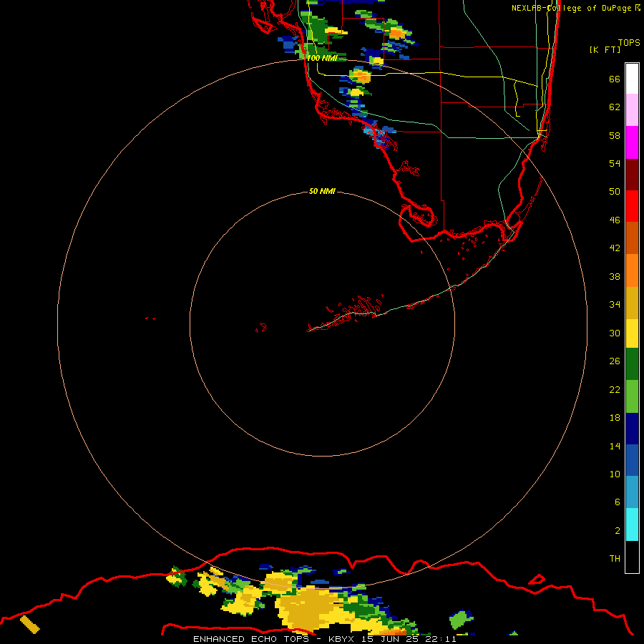644x644 pixels.
Task: Click the 6 legend value
Action: click(618, 502)
